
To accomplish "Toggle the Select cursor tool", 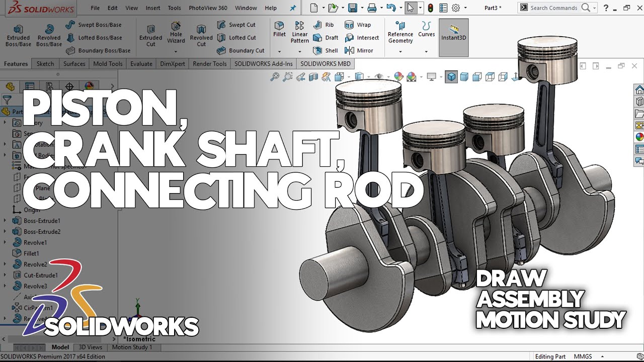I will point(411,8).
